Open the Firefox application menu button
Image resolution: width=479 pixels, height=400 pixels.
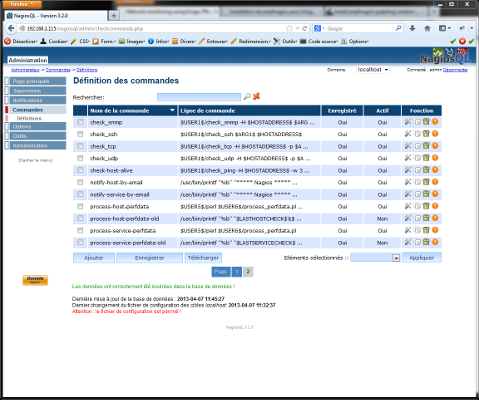pos(22,4)
